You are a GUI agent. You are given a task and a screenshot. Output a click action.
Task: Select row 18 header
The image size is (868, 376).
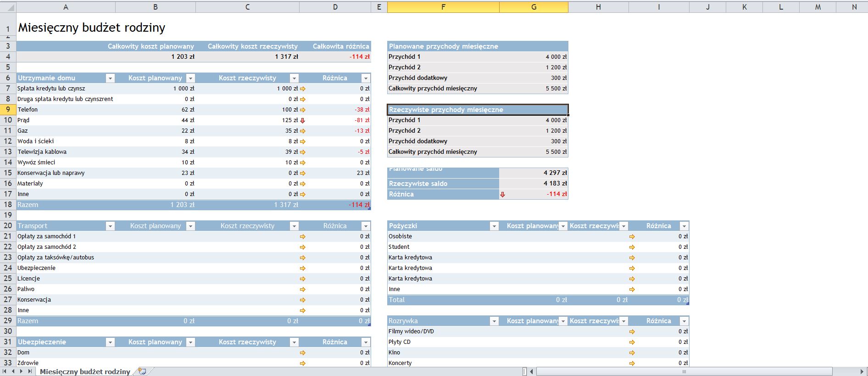8,204
